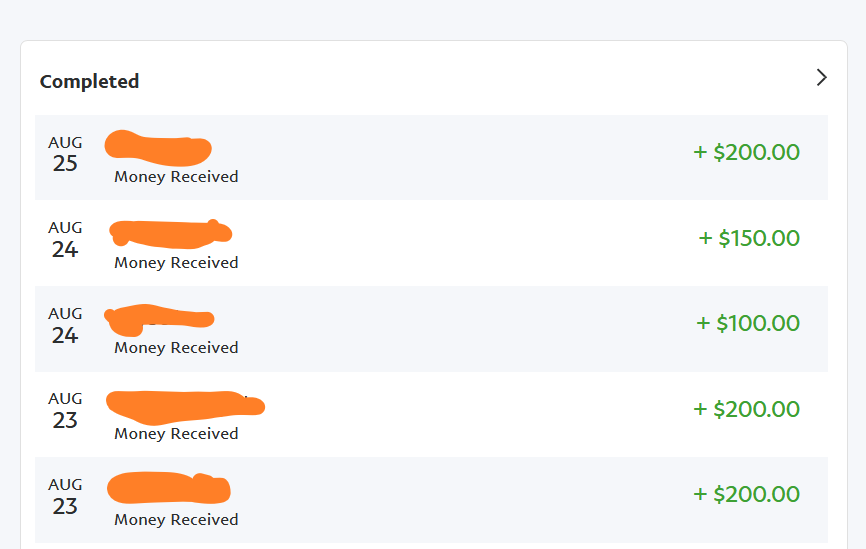Click the date on the $150.00 row
This screenshot has width=866, height=549.
(65, 239)
